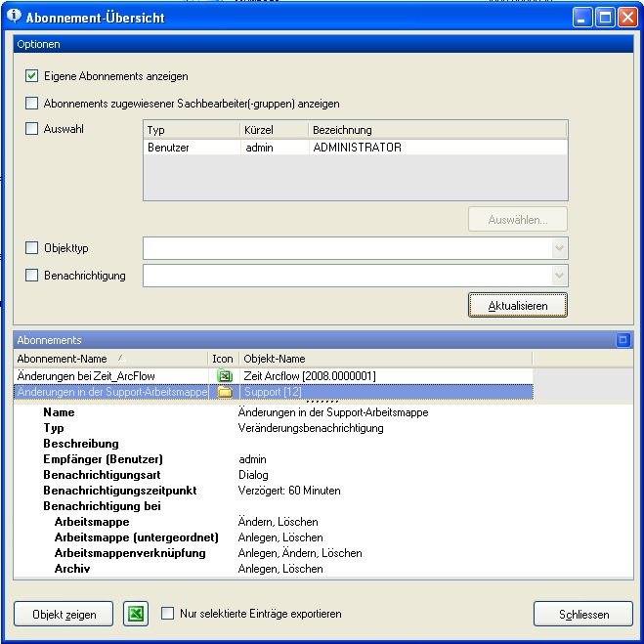This screenshot has height=644, width=644.
Task: Click the Excel export icon button
Action: [136, 614]
